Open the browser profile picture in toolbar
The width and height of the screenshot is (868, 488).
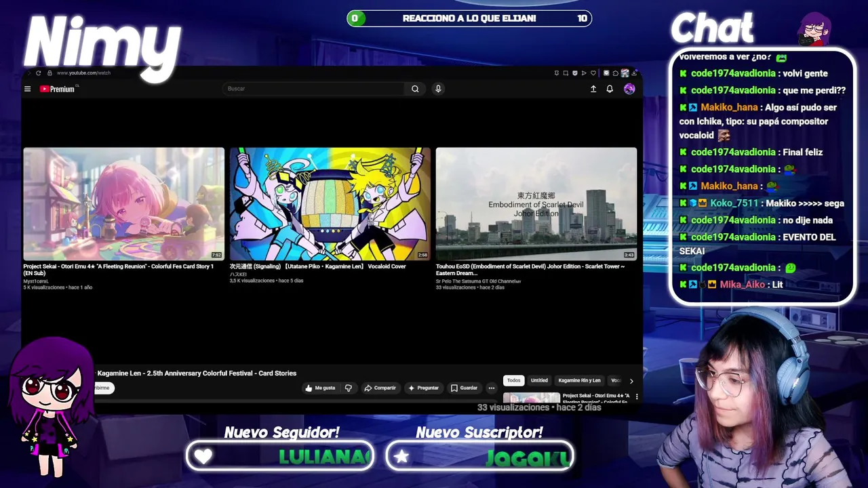pyautogui.click(x=625, y=73)
